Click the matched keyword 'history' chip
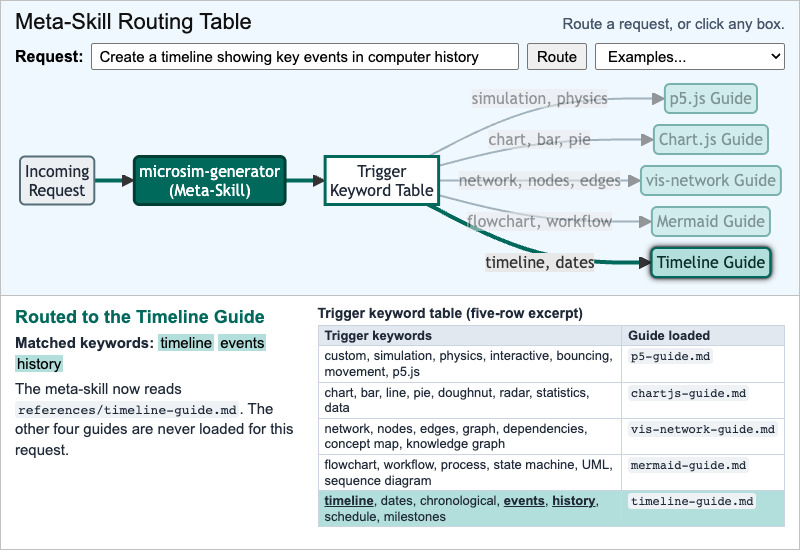This screenshot has width=800, height=552. pyautogui.click(x=39, y=364)
